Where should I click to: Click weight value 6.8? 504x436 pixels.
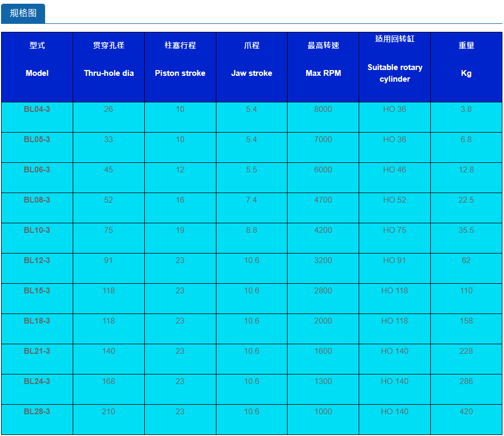click(x=466, y=139)
